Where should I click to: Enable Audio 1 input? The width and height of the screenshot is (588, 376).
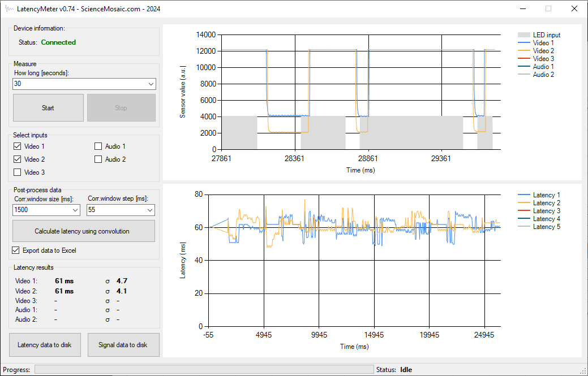click(98, 146)
